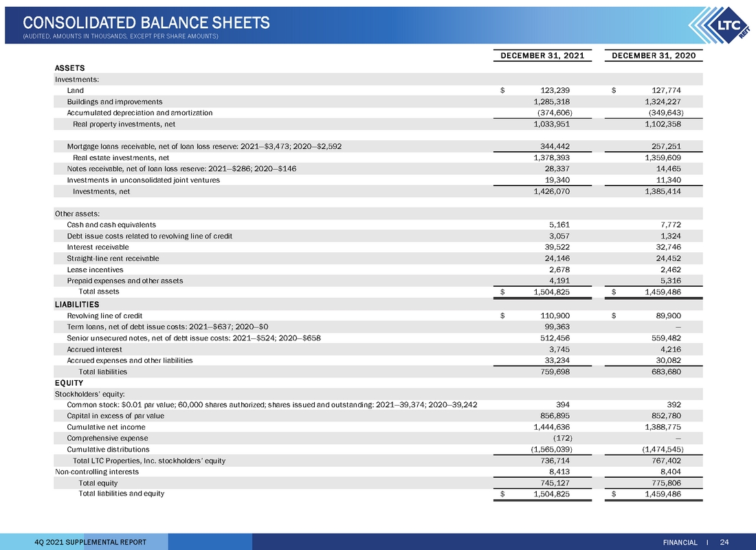Click 'Cash and cash equivalents' label
Screen dimensions: 756x550
(111, 225)
